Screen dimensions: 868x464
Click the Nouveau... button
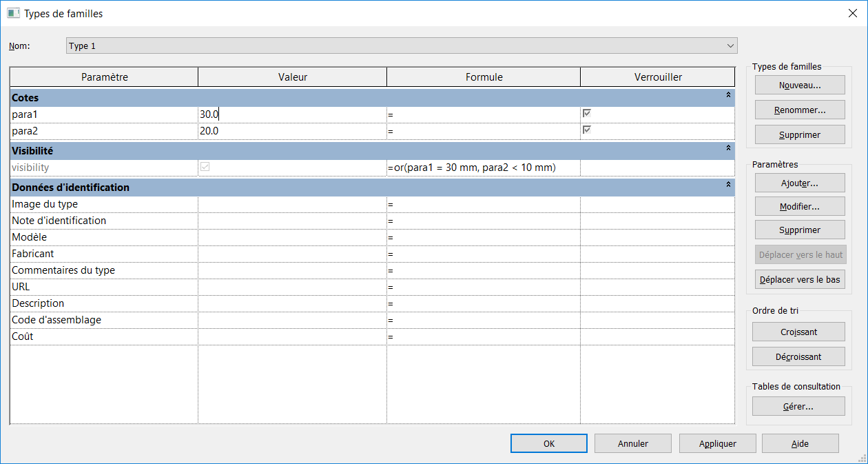(799, 85)
